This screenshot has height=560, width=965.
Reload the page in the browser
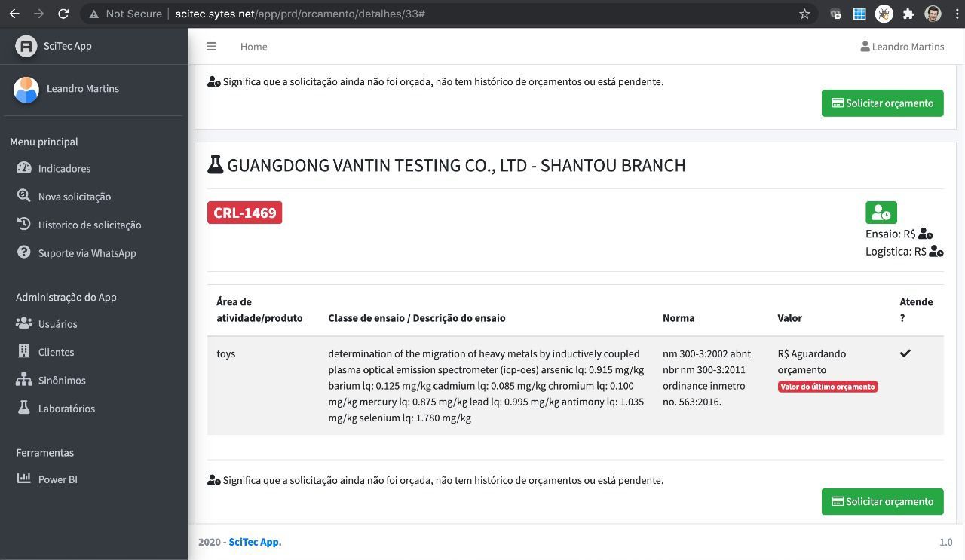pyautogui.click(x=63, y=14)
